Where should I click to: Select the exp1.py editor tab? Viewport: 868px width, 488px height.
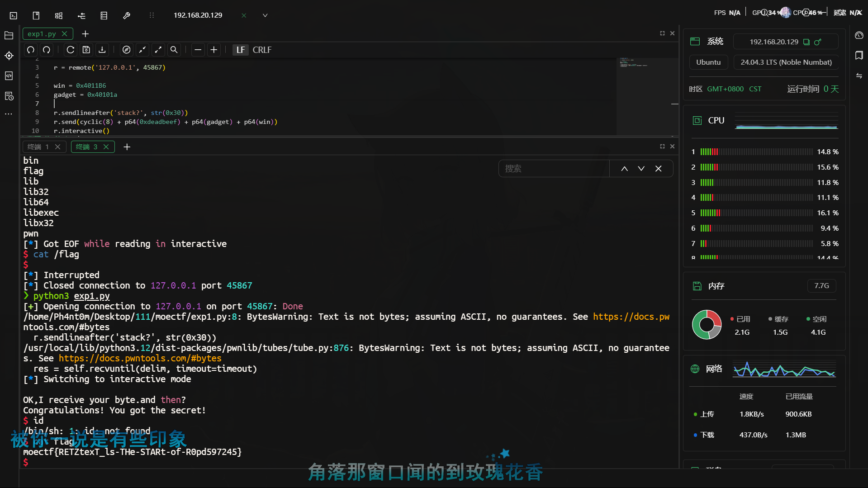pos(43,33)
